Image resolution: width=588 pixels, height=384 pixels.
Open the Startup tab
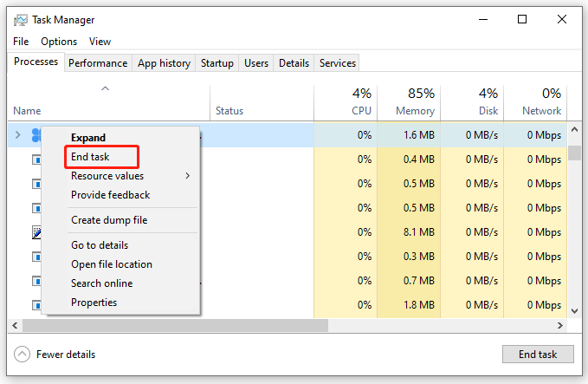click(x=216, y=63)
